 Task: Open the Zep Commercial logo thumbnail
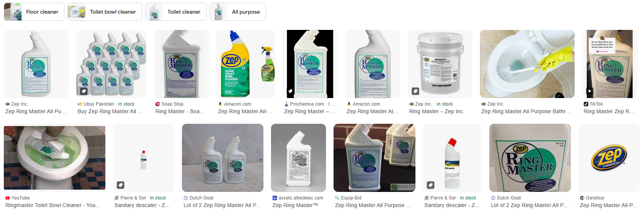pos(609,158)
